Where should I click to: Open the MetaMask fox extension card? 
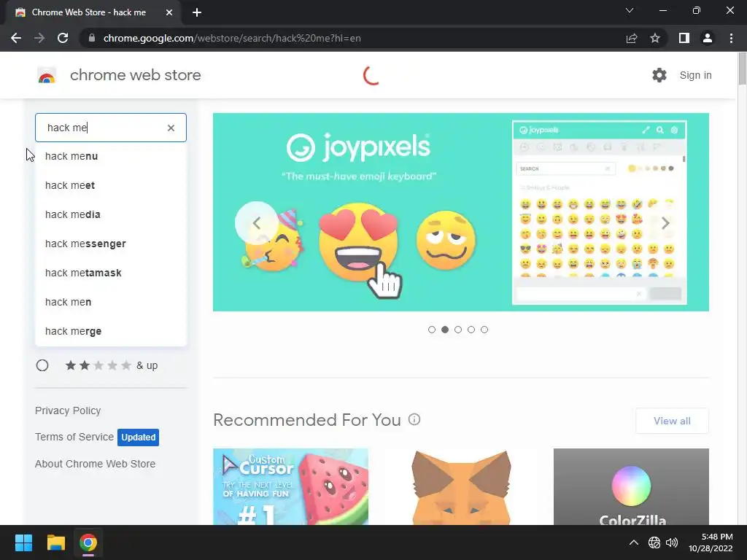(x=461, y=486)
